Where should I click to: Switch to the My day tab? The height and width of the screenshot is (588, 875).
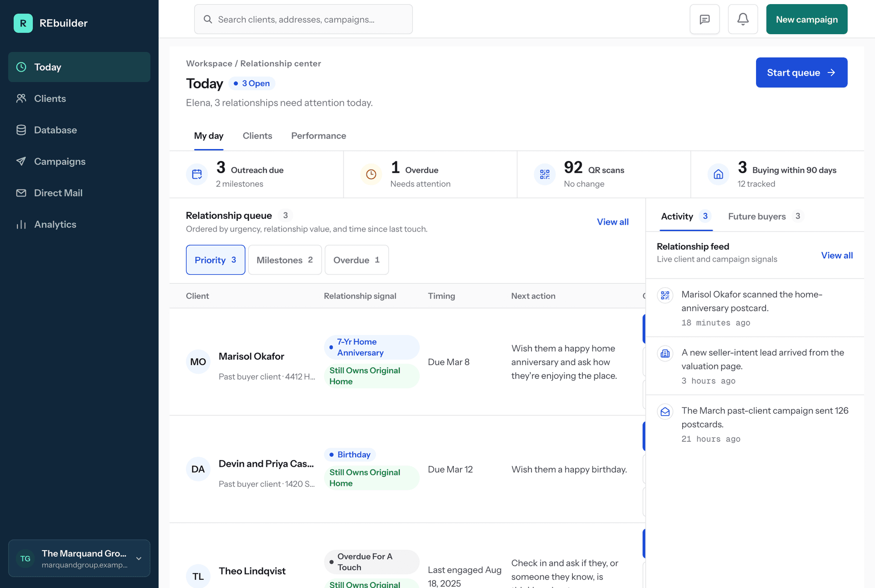click(209, 136)
